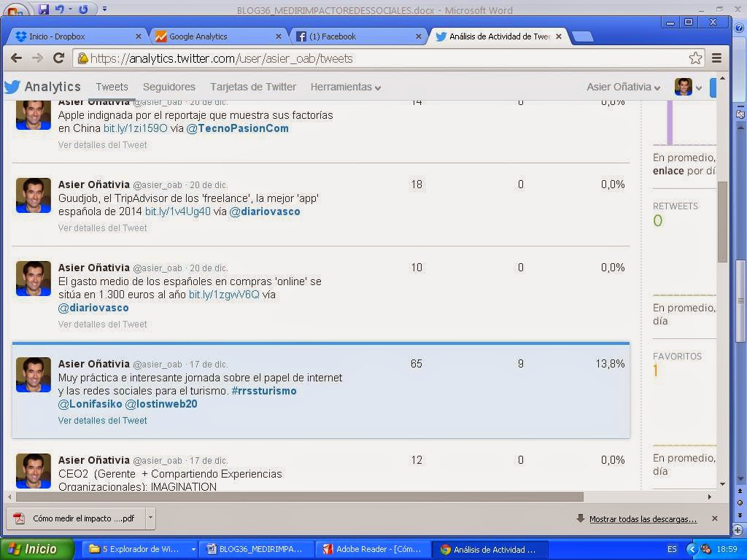The width and height of the screenshot is (747, 560).
Task: Open link bit.ly/1zi159O
Action: [x=135, y=128]
